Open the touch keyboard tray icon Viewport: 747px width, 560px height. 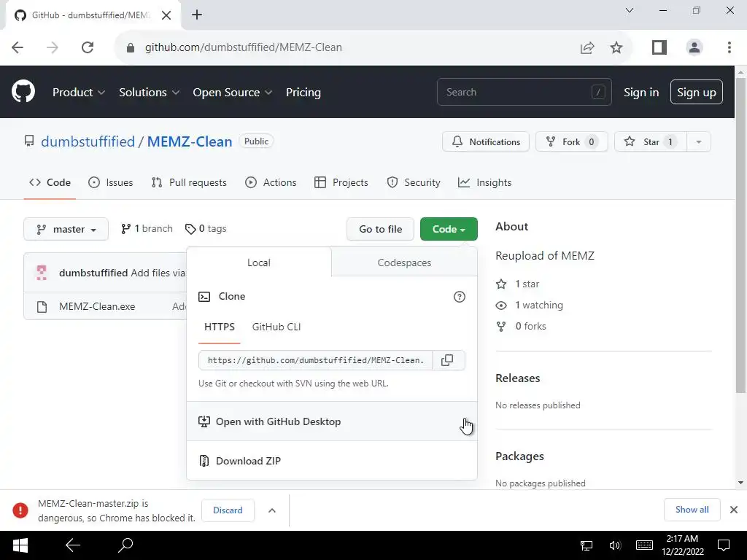[x=644, y=545]
